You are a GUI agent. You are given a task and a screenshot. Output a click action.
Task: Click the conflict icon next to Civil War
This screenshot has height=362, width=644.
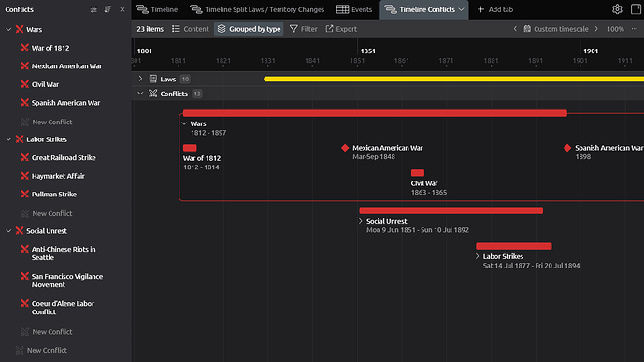point(24,84)
